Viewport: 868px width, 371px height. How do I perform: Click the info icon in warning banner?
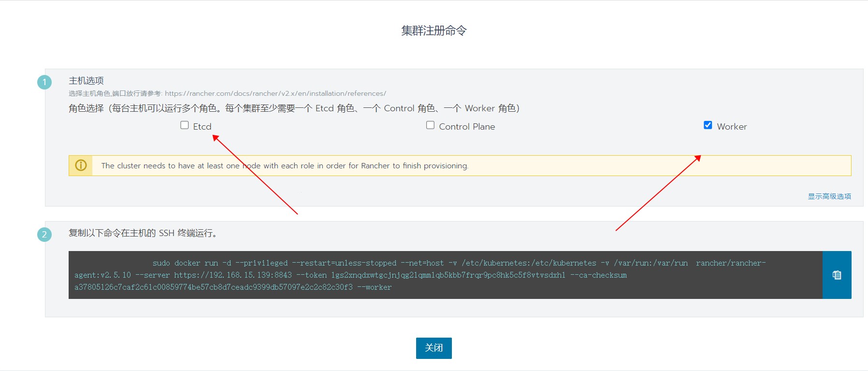tap(81, 165)
